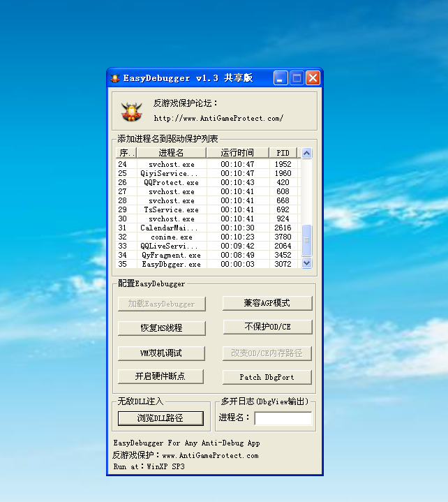
Task: Click the Patch DbgPort button
Action: point(267,377)
